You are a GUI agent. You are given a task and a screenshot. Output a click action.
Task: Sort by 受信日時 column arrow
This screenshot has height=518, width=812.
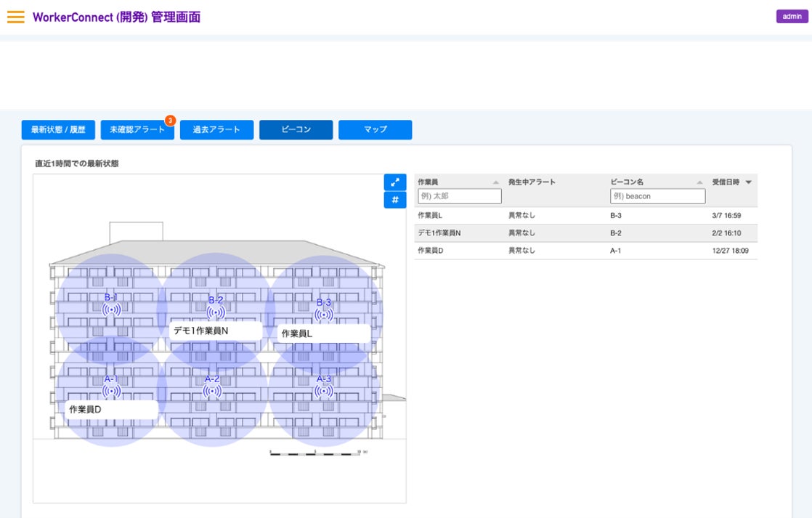coord(748,182)
